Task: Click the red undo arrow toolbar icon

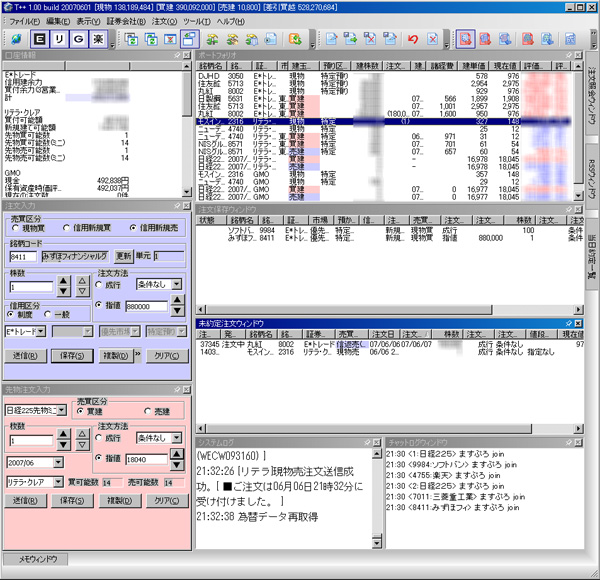Action: coord(412,39)
